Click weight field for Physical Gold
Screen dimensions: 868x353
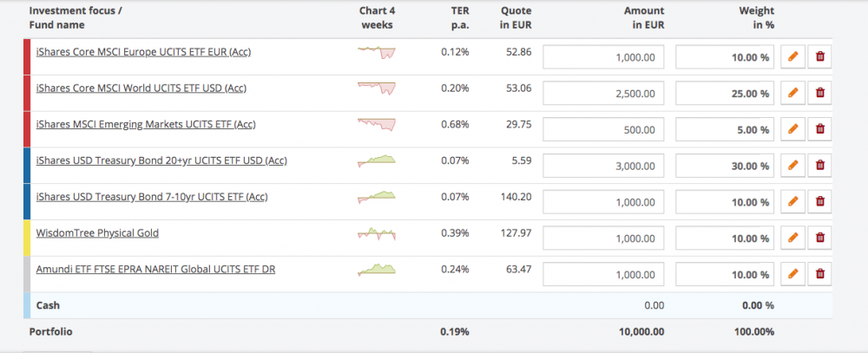click(x=725, y=238)
